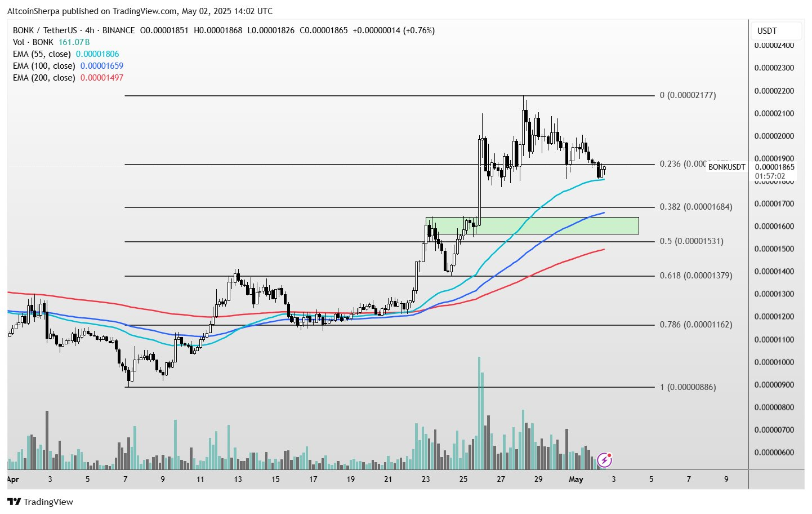Open the USDT currency dropdown

[x=776, y=30]
